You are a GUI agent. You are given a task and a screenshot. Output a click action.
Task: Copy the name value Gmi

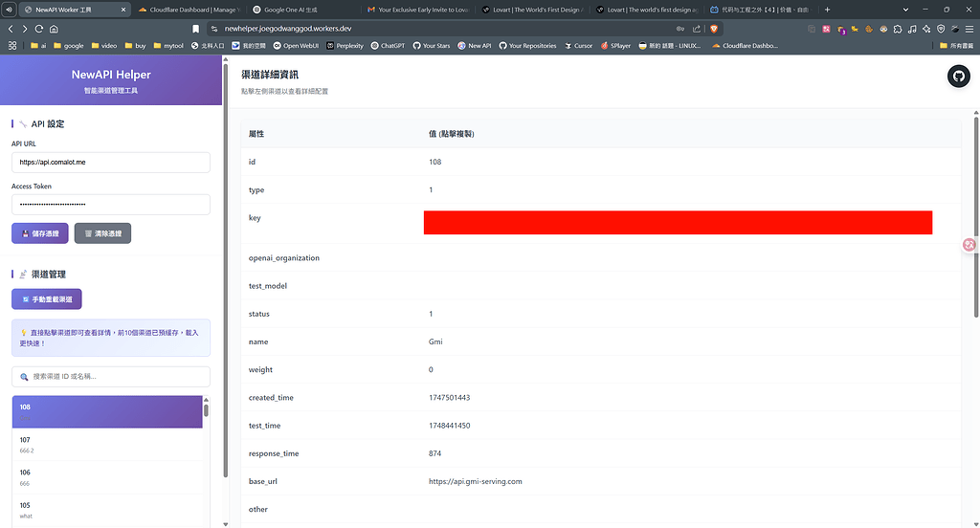click(435, 341)
